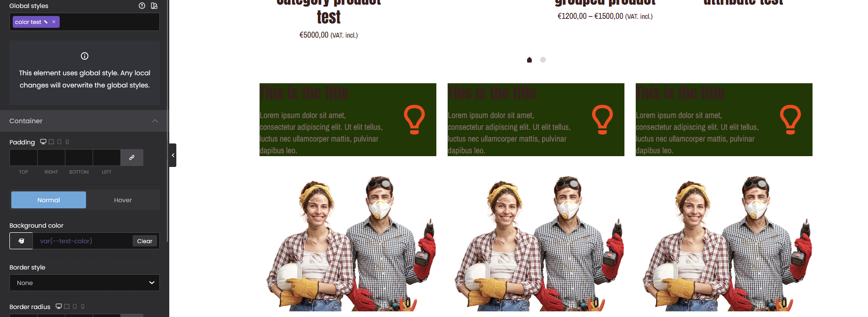Image resolution: width=868 pixels, height=317 pixels.
Task: Select the first carousel pagination dot
Action: point(529,60)
